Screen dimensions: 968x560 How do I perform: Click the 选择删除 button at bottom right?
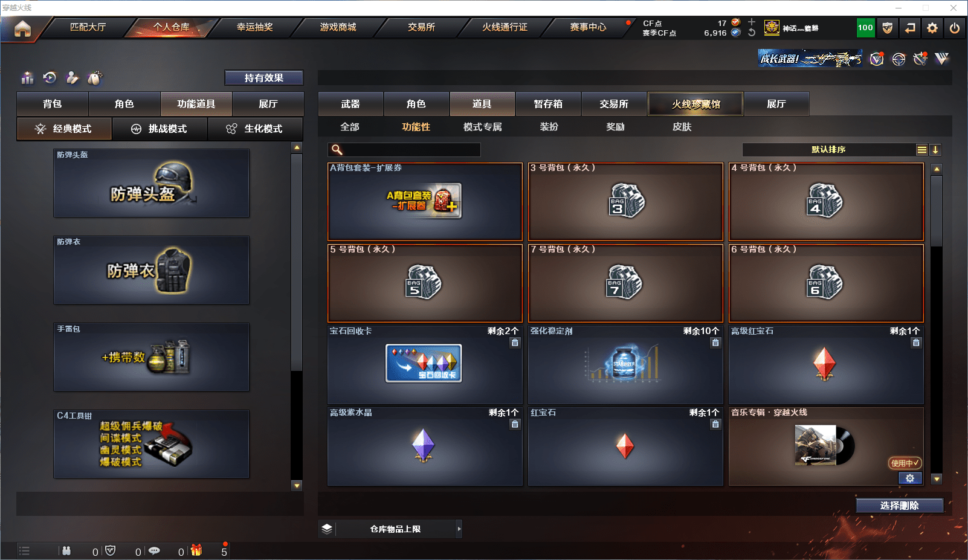(x=900, y=505)
